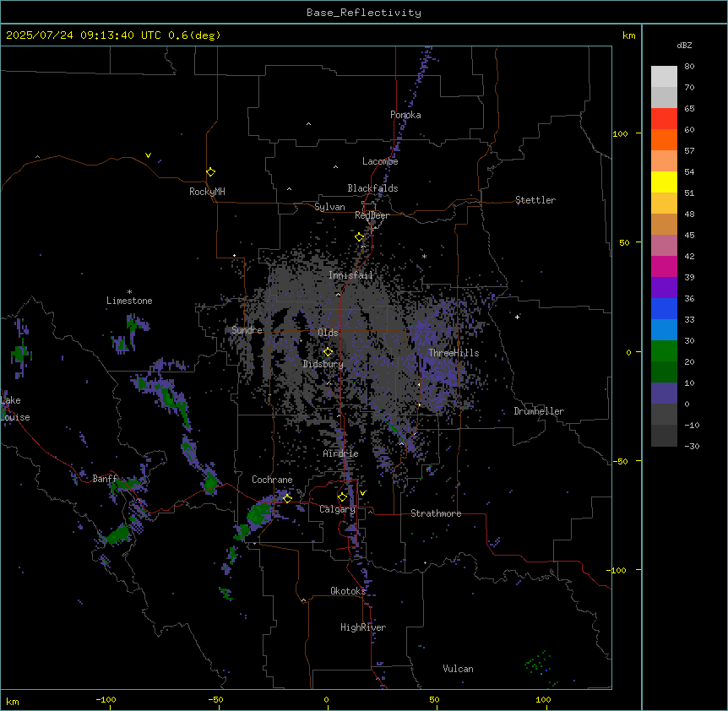728x711 pixels.
Task: Pick the gray -10 to 0 dBZ swatch
Action: click(664, 415)
